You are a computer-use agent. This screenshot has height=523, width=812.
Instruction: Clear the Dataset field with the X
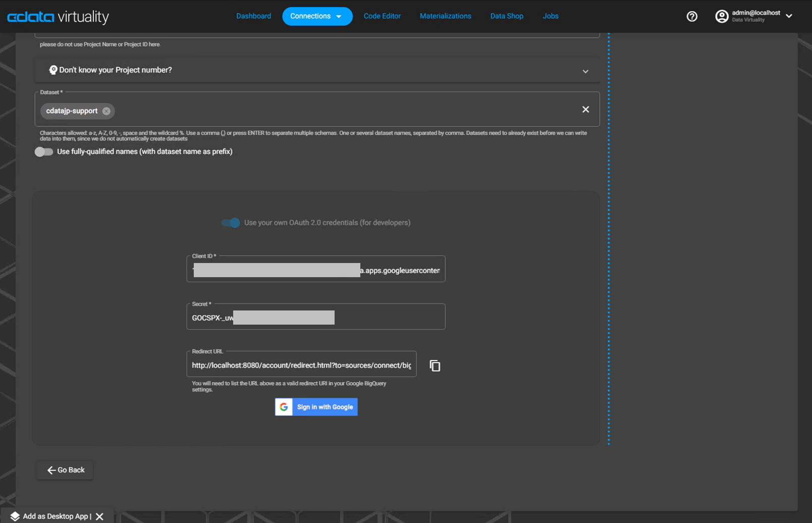tap(585, 110)
